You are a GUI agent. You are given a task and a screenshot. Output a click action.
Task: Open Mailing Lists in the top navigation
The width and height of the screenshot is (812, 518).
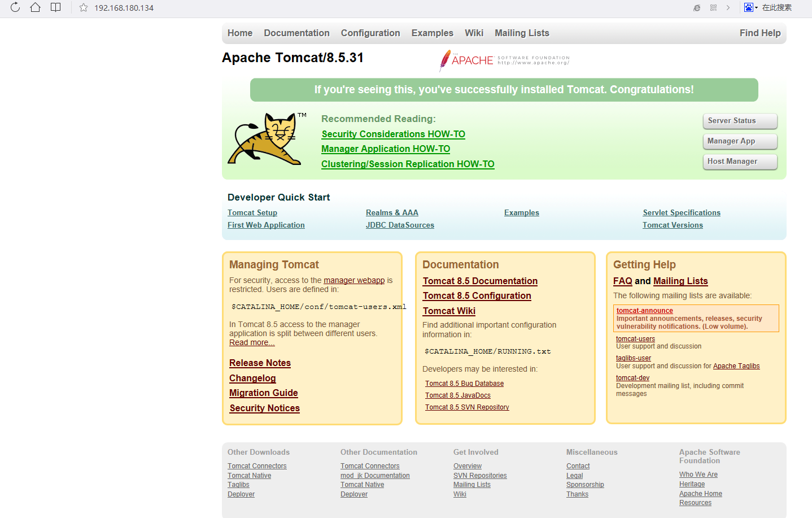click(522, 33)
